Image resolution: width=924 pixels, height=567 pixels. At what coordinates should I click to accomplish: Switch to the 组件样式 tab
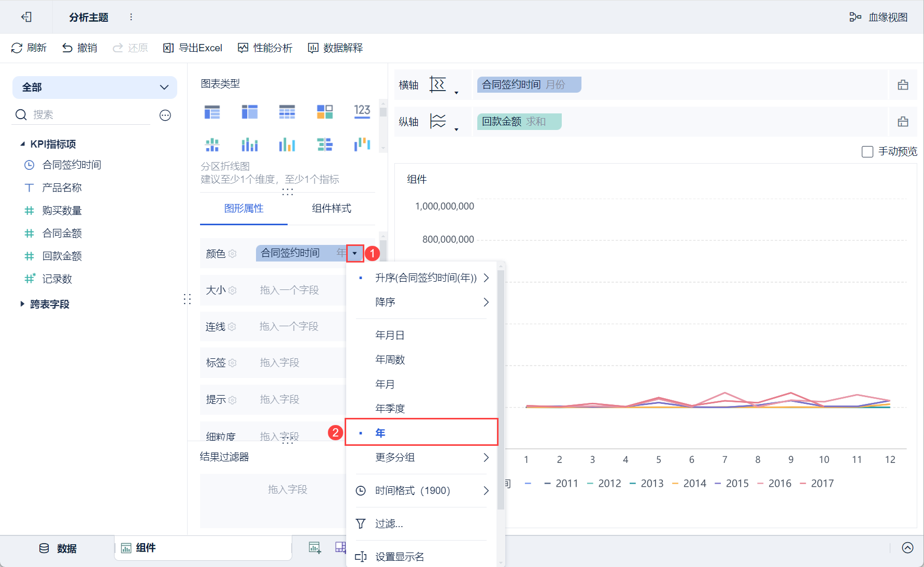point(332,209)
